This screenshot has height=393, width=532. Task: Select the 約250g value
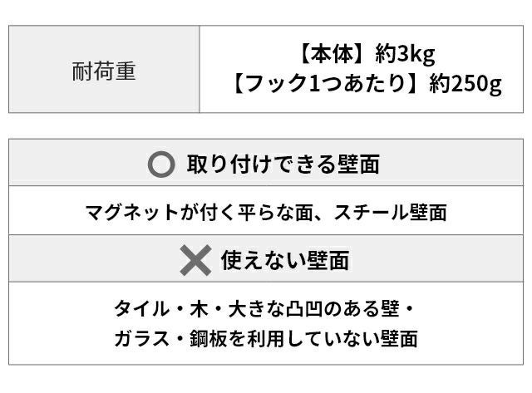pos(465,84)
